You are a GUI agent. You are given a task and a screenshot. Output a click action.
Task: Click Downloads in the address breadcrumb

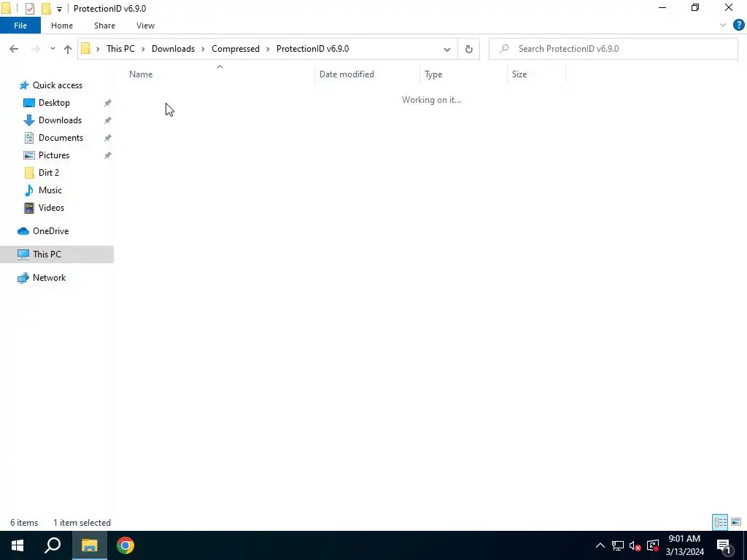click(173, 49)
